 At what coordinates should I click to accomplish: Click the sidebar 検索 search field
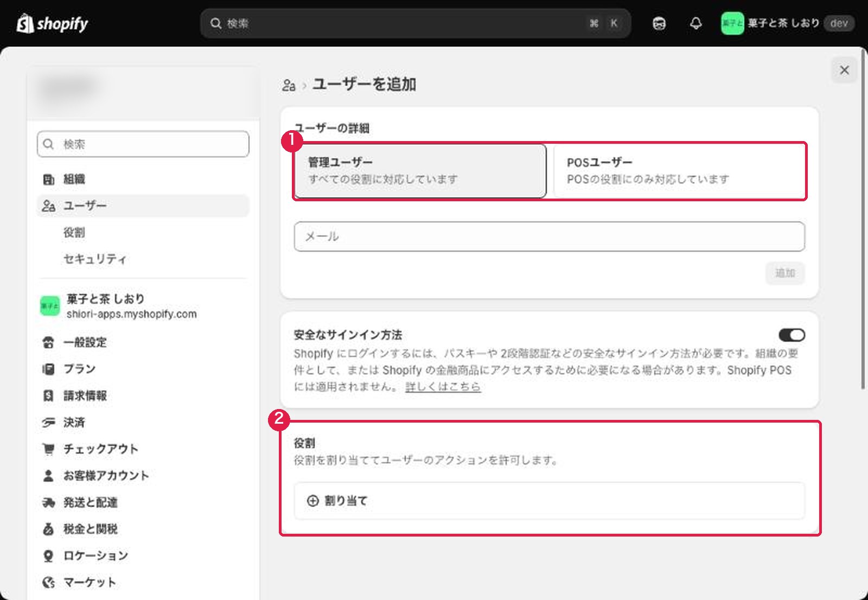point(143,144)
